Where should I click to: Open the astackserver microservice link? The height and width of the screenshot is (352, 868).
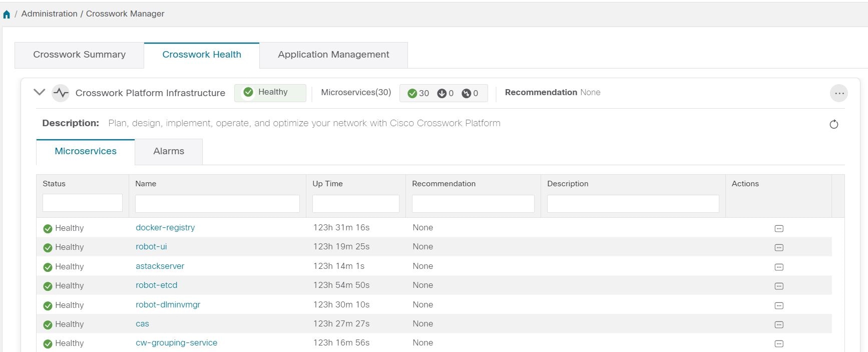[x=160, y=266]
